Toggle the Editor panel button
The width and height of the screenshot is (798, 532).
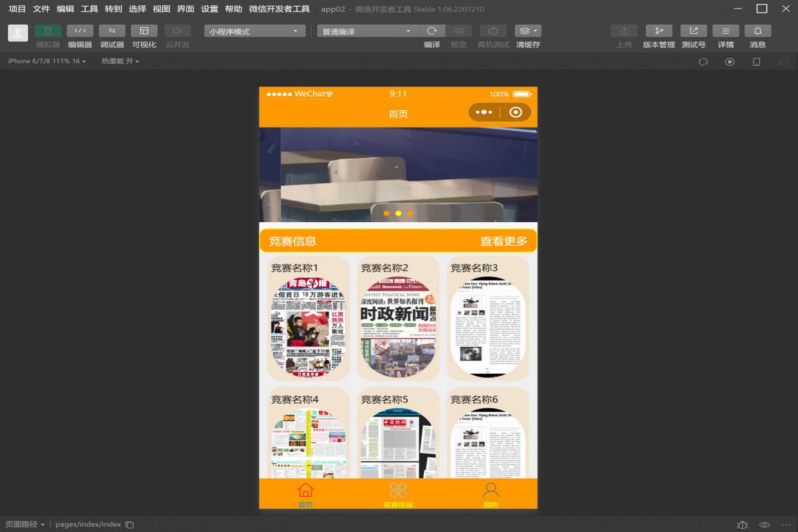point(80,31)
